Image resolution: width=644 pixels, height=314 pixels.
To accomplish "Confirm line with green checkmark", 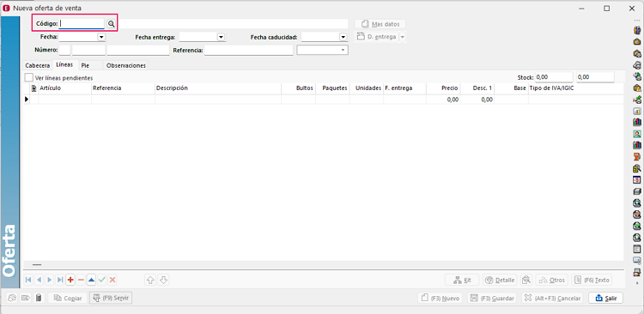I will pos(102,280).
